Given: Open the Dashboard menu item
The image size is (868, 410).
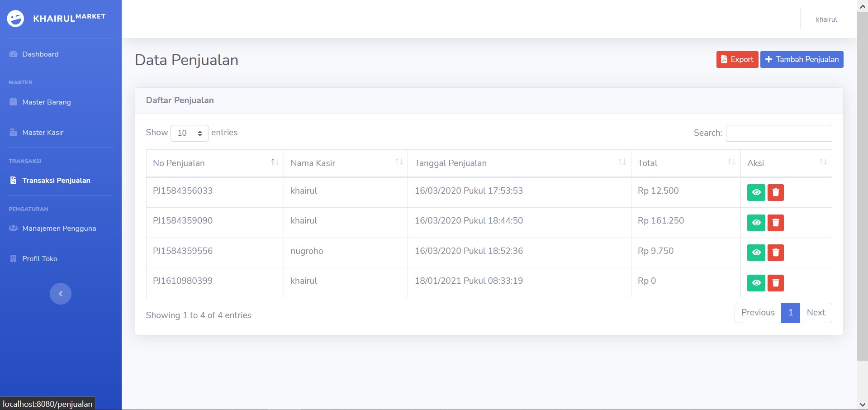Looking at the screenshot, I should coord(40,54).
